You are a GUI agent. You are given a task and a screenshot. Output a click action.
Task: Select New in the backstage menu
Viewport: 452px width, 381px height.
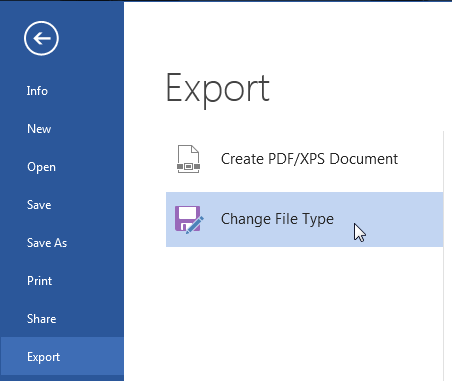tap(39, 129)
